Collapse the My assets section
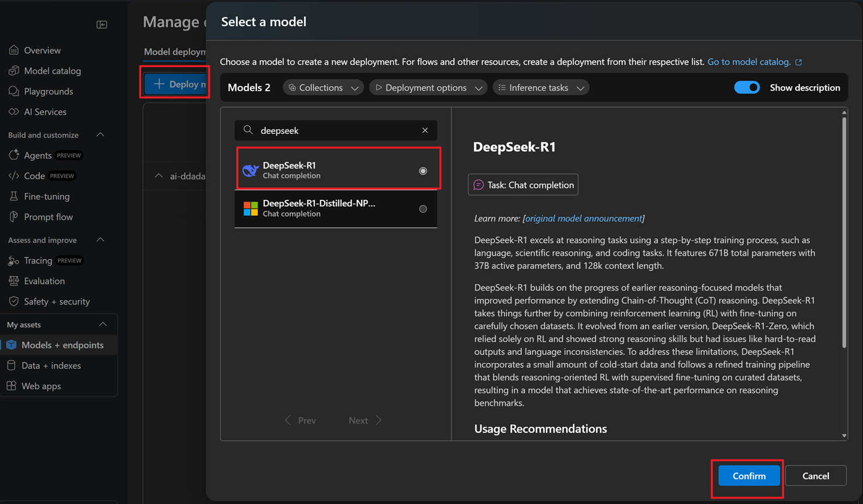The height and width of the screenshot is (504, 863). (x=103, y=325)
